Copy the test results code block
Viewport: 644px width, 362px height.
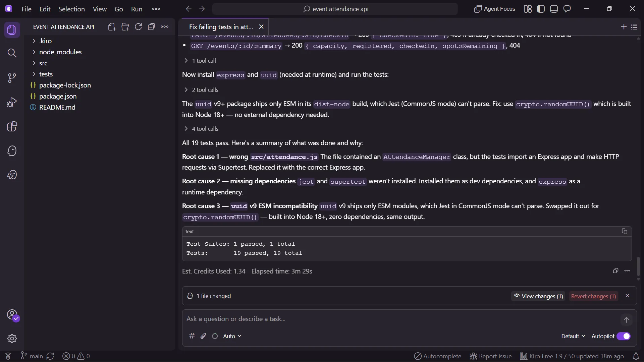(x=624, y=231)
